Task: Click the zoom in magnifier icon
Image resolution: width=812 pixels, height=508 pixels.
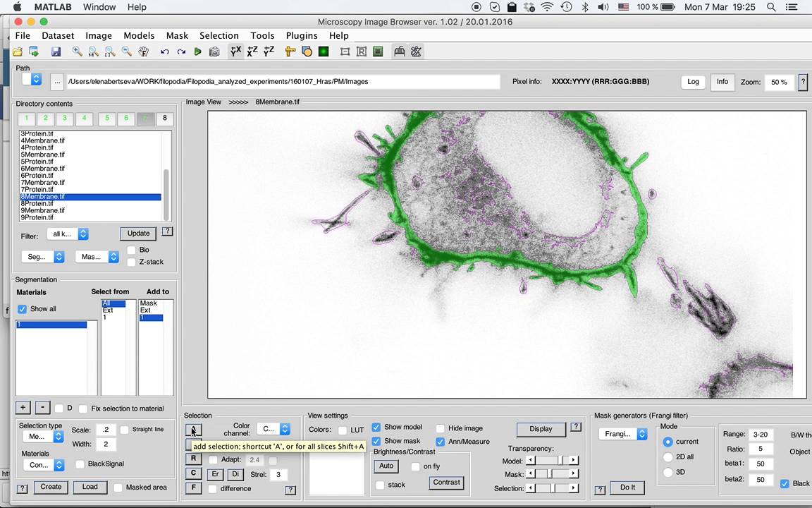Action: pyautogui.click(x=77, y=52)
